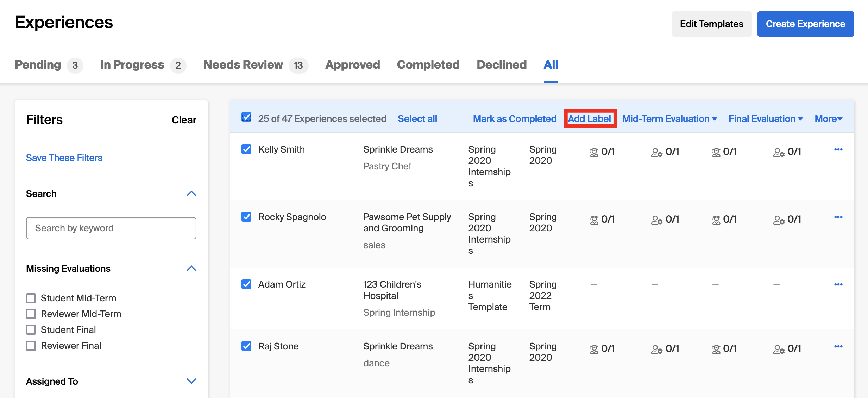Click Kelly Smith's student mid-term evaluation icon
The image size is (868, 398).
[594, 152]
